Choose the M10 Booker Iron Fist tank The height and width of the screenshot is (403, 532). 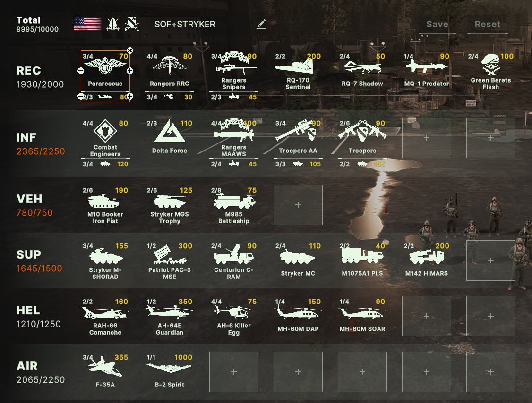coord(105,201)
